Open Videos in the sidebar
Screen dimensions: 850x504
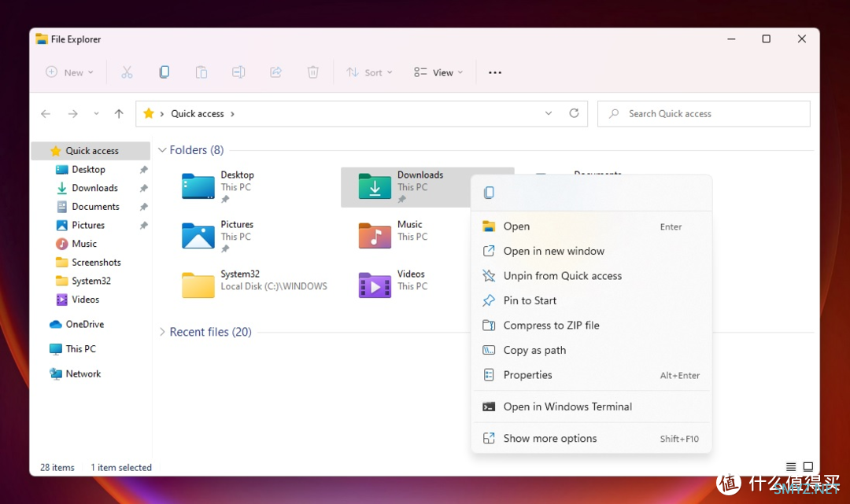pos(91,300)
